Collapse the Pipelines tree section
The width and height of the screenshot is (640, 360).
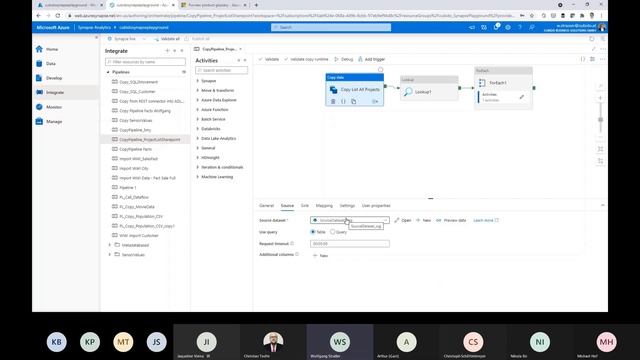pyautogui.click(x=108, y=72)
